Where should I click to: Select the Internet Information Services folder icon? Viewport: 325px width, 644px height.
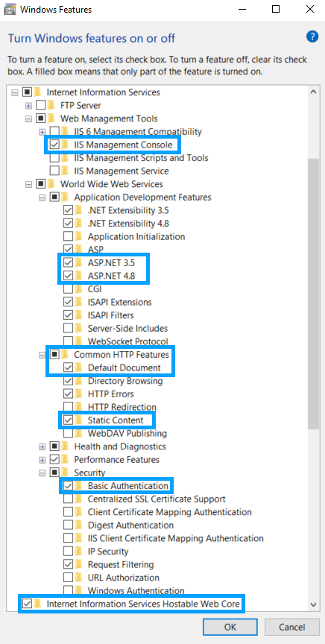click(38, 92)
